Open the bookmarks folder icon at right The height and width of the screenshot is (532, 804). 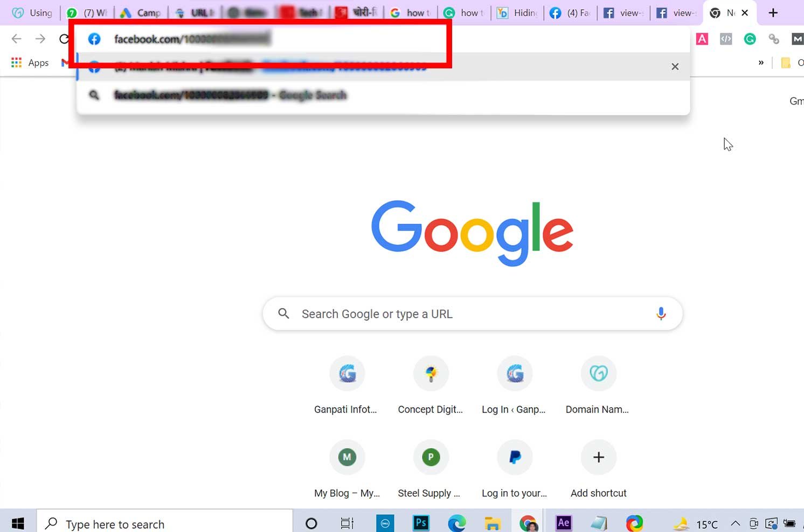(786, 63)
